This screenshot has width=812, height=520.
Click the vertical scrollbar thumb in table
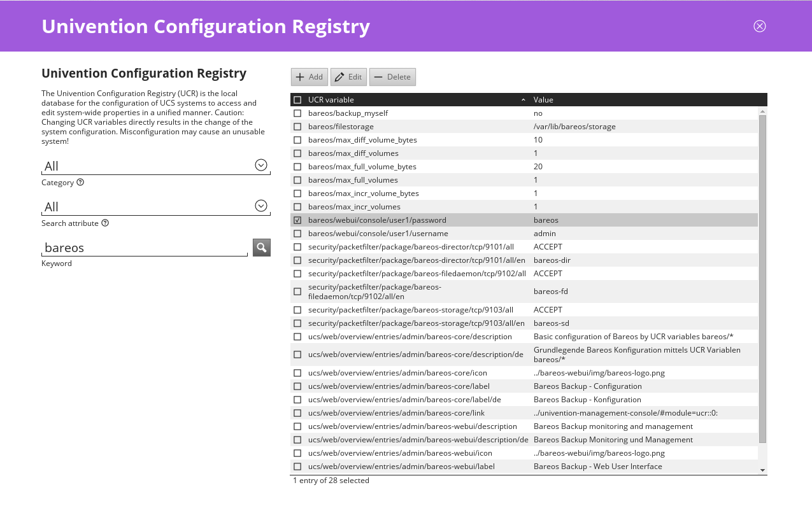point(762,279)
